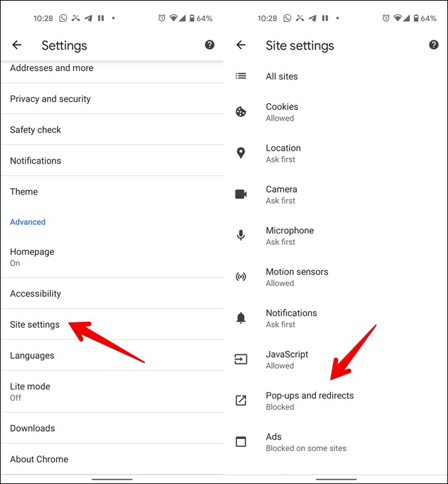
Task: Open Site settings in Settings list
Action: [112, 324]
